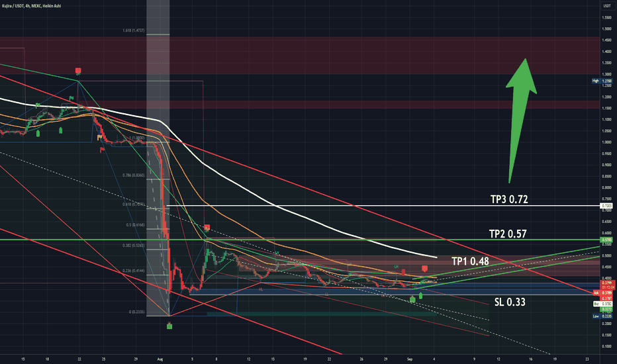
Task: Select the 1.618 (1.4737) Fibonacci level label
Action: point(133,30)
